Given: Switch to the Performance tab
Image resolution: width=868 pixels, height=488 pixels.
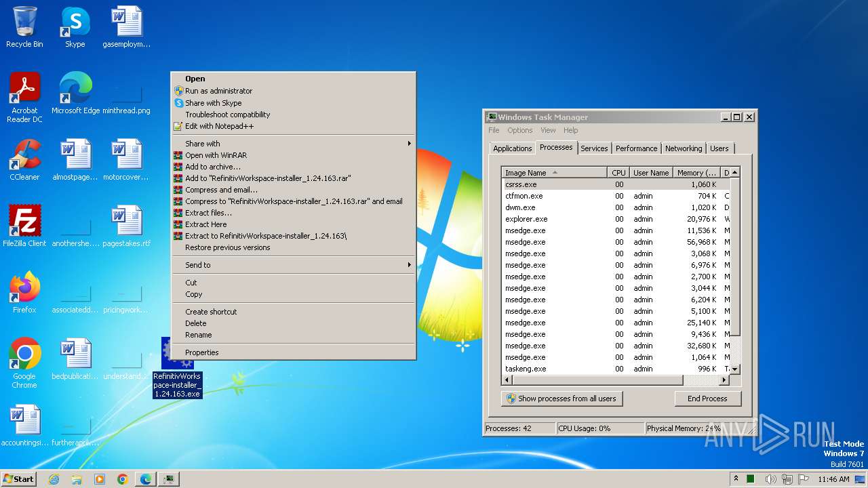Looking at the screenshot, I should coord(636,148).
